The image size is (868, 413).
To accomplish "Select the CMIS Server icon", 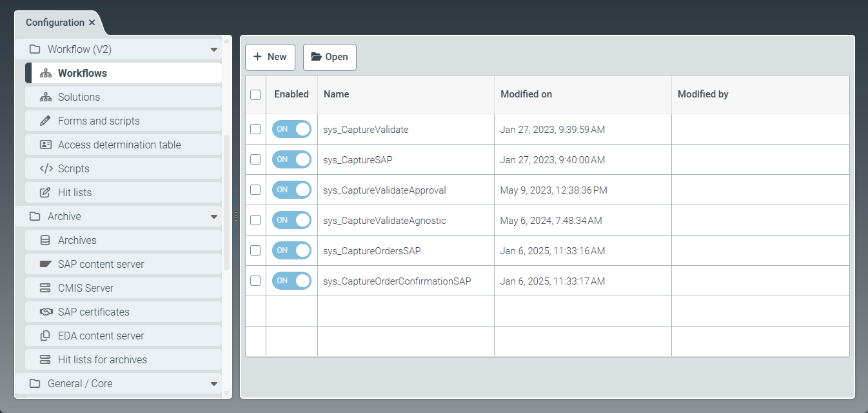I will [45, 288].
